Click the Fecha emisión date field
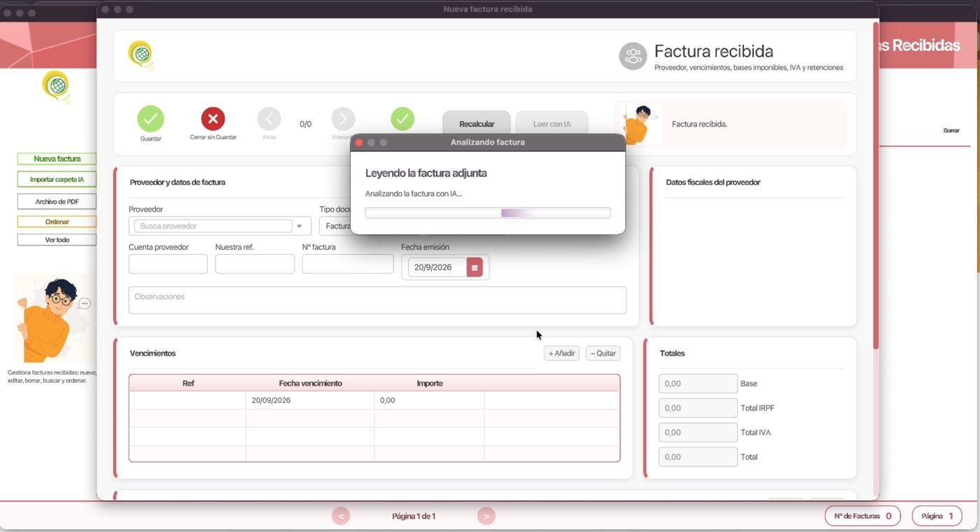Viewport: 980px width, 532px height. [x=437, y=267]
